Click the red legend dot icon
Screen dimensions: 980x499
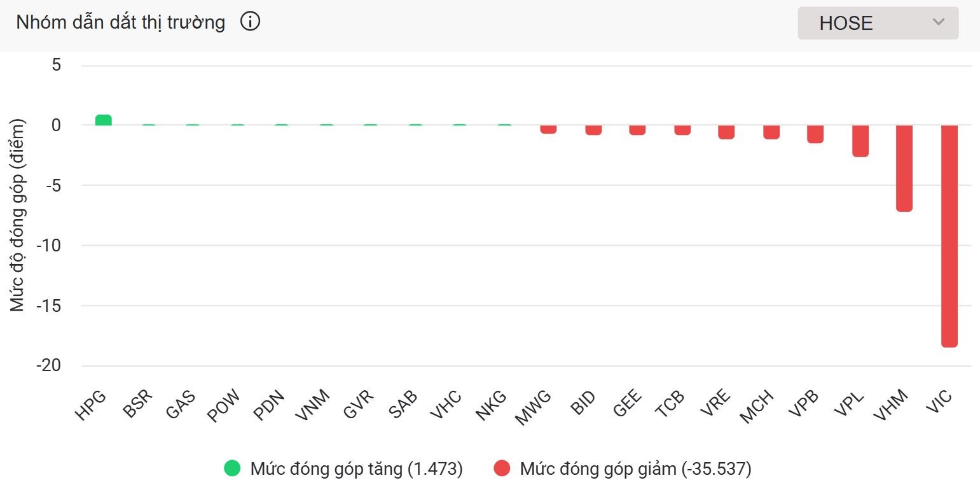point(503,468)
